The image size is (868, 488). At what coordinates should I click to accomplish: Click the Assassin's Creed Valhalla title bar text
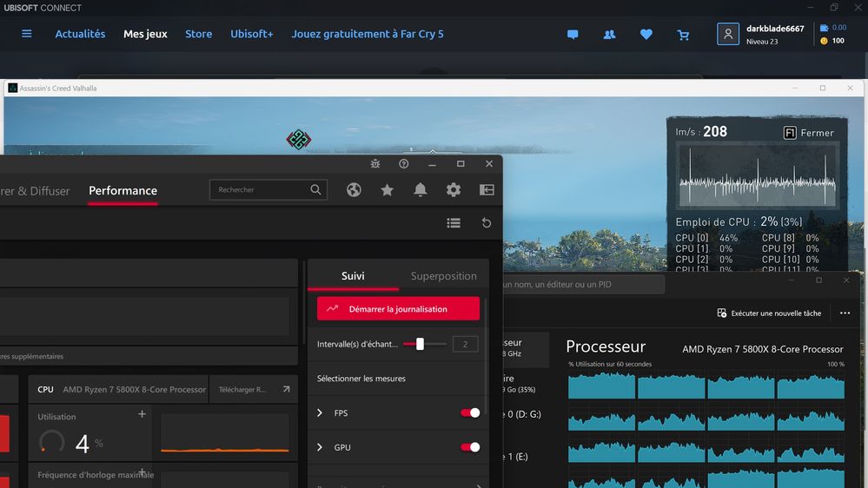pyautogui.click(x=58, y=88)
